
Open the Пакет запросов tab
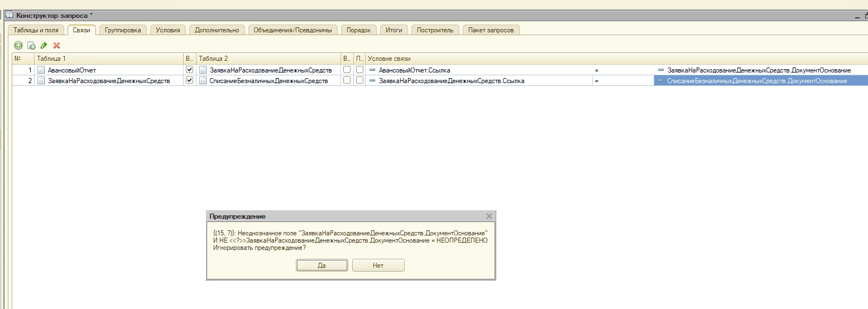pyautogui.click(x=491, y=30)
